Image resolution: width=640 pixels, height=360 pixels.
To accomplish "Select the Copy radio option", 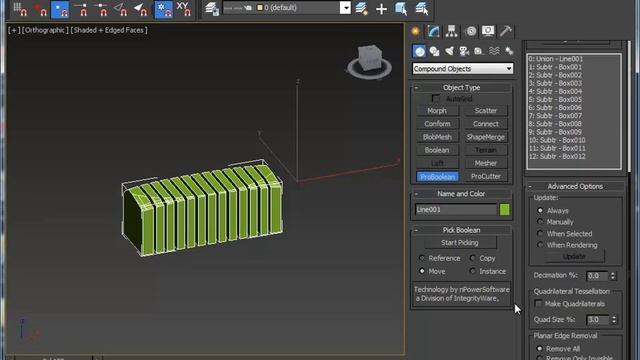I will click(473, 258).
